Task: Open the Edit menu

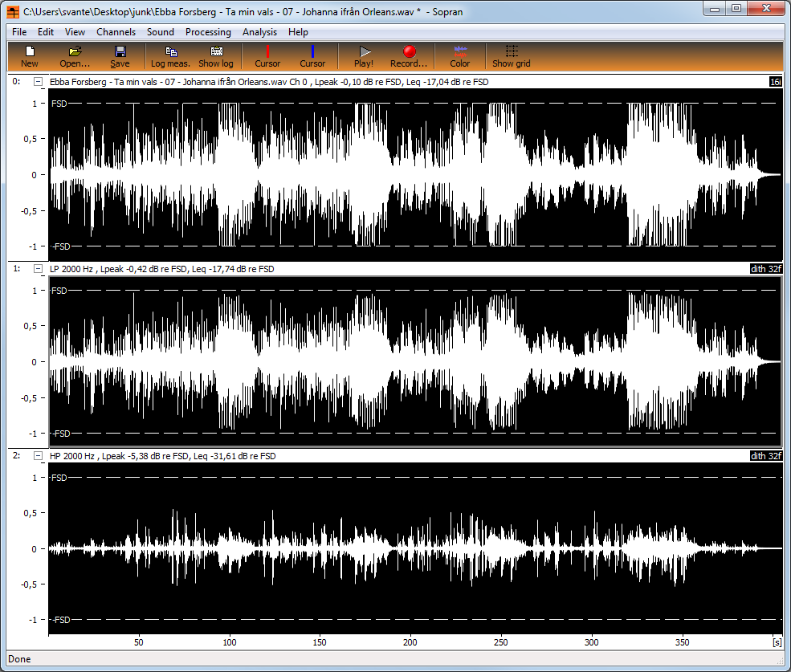Action: tap(46, 32)
